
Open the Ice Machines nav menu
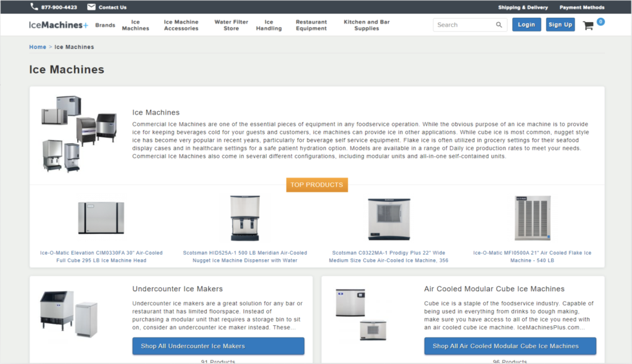point(135,25)
